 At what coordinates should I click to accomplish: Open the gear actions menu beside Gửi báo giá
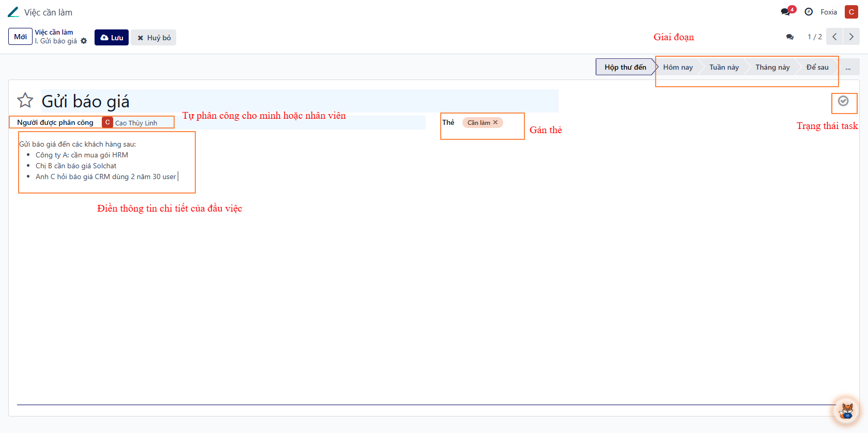coord(84,41)
